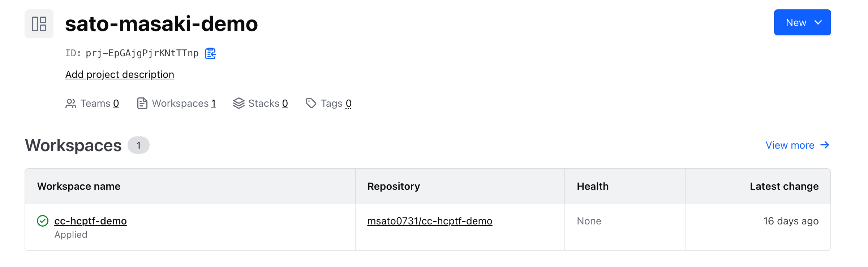Click the project layout icon beside title
The width and height of the screenshot is (868, 267).
click(x=39, y=24)
